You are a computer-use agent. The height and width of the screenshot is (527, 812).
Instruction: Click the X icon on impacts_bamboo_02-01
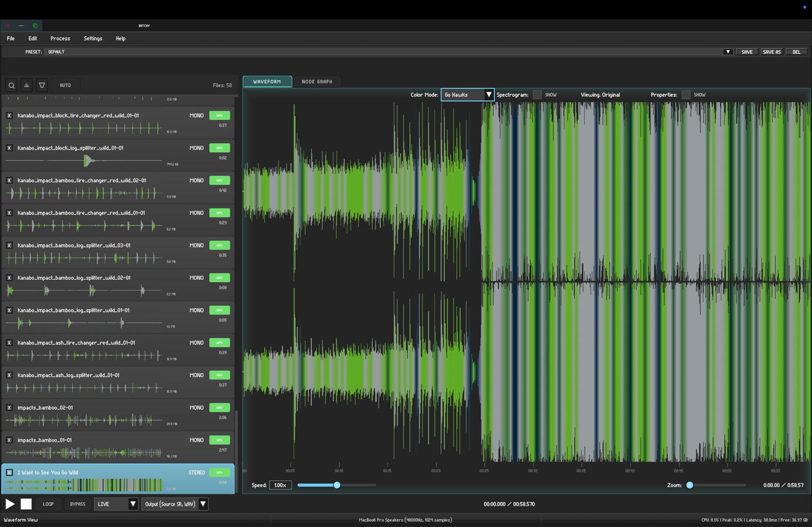coord(9,408)
